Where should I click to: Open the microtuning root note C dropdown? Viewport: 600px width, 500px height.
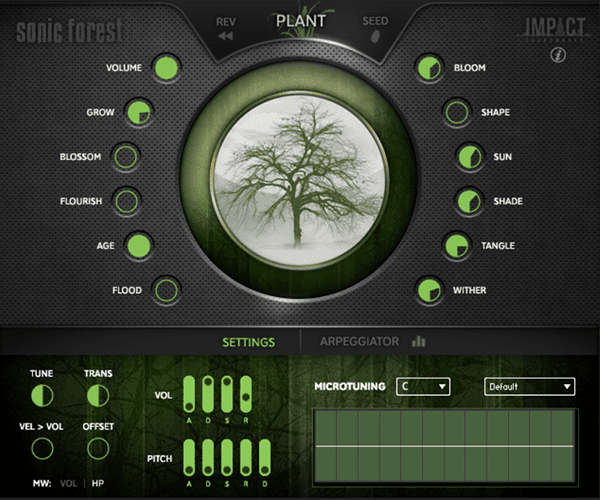point(423,386)
